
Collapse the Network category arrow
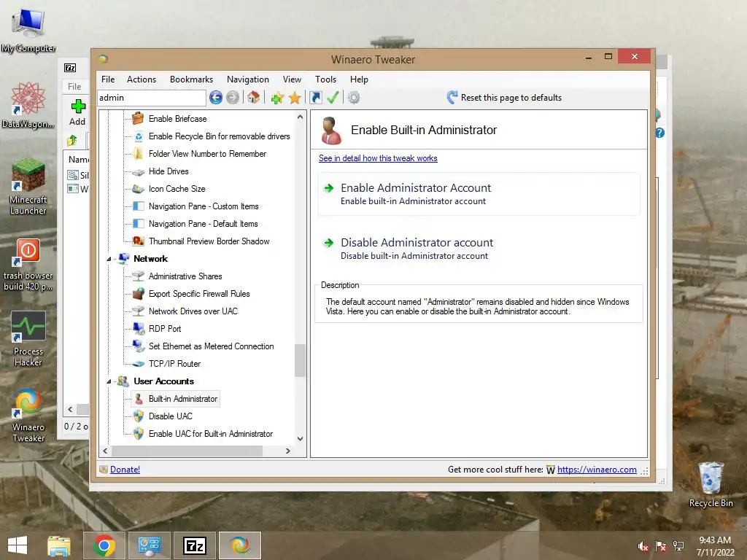coord(109,259)
